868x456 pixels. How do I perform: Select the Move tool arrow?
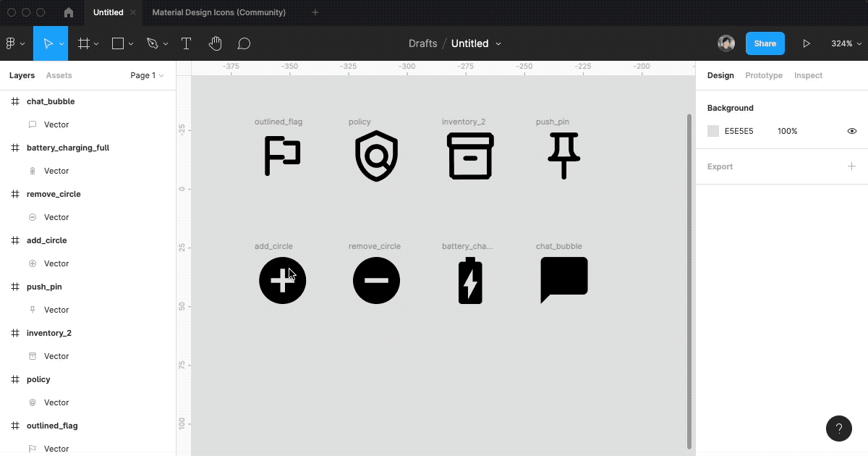(48, 43)
